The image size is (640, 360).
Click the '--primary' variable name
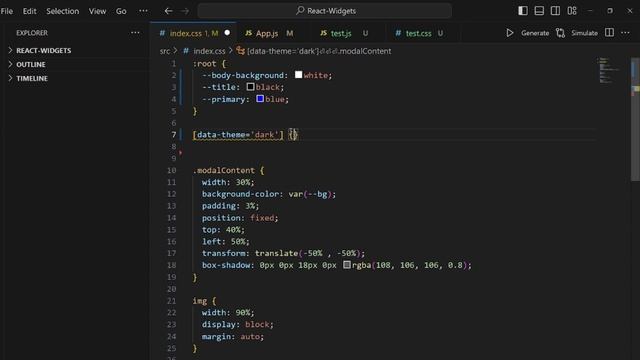[223, 99]
